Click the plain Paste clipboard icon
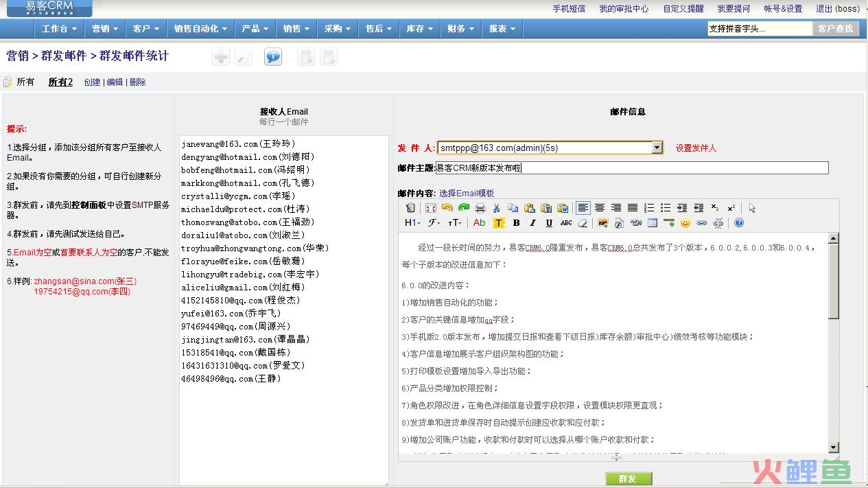The height and width of the screenshot is (488, 868). [x=530, y=207]
